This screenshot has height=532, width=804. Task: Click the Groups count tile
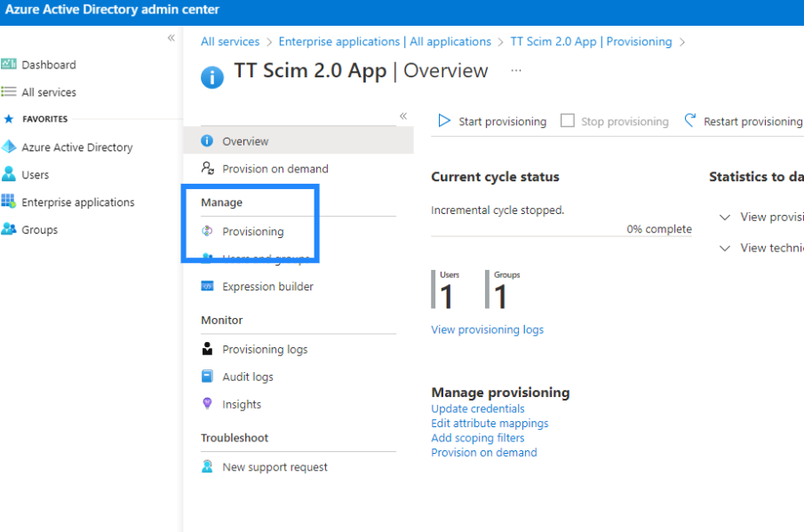503,290
